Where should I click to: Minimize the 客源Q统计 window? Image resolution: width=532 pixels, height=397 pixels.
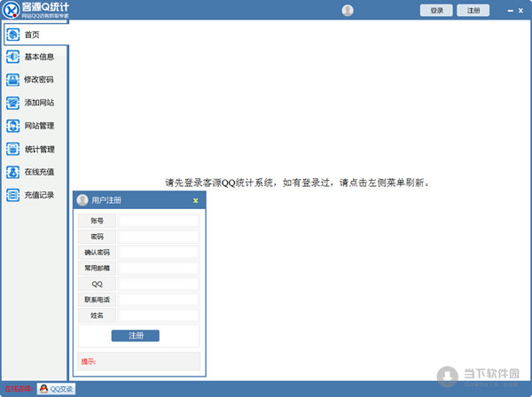[x=510, y=11]
